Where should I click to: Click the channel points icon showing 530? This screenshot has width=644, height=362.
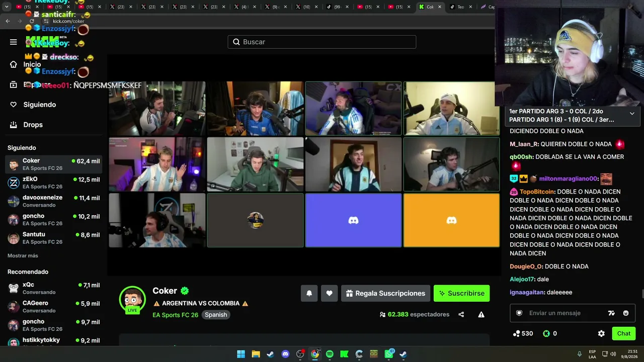click(x=516, y=333)
